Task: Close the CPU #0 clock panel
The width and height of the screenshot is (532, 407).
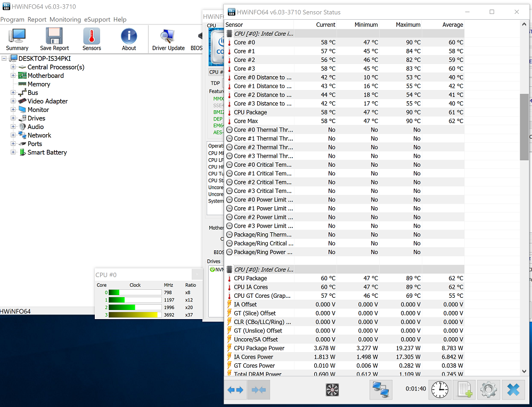Action: click(x=197, y=274)
